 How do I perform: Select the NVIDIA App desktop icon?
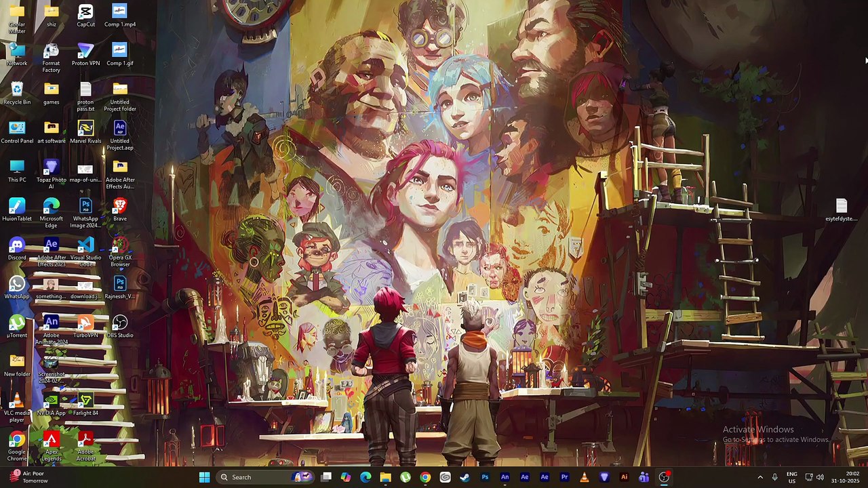point(51,404)
